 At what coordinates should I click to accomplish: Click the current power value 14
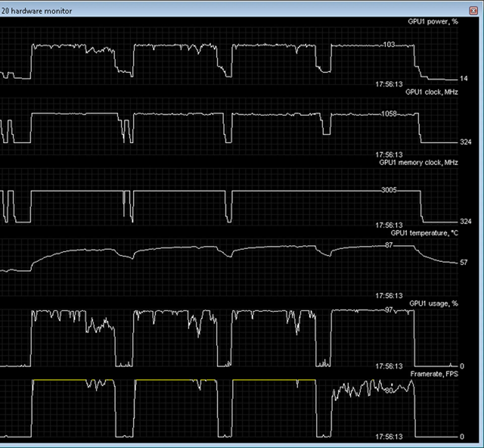464,79
